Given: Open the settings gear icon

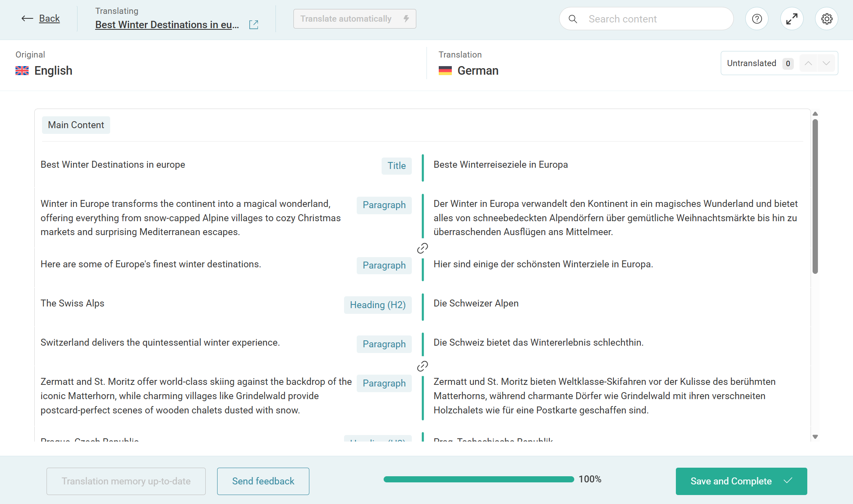Looking at the screenshot, I should [x=827, y=18].
